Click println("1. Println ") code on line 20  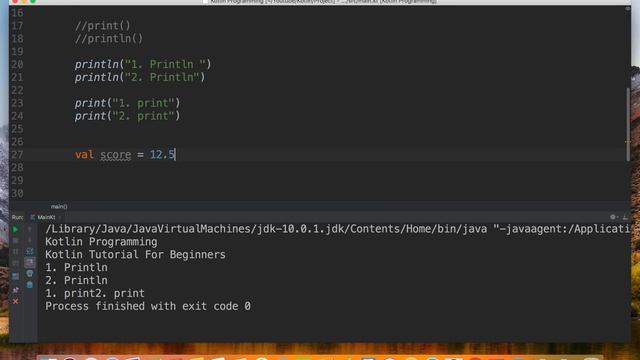[x=143, y=64]
